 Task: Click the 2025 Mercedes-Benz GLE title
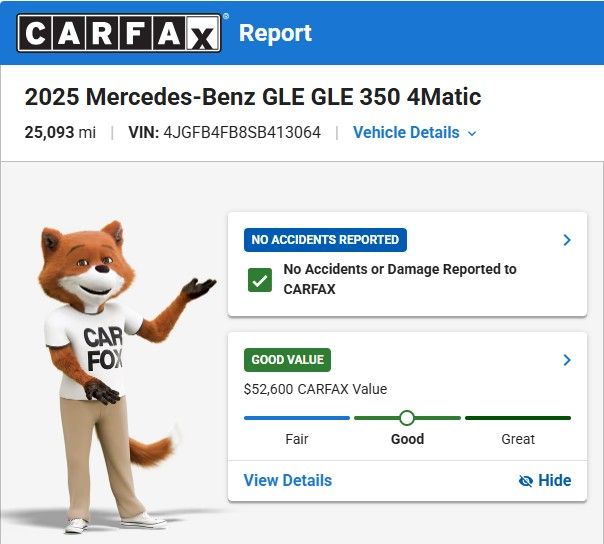coord(253,97)
